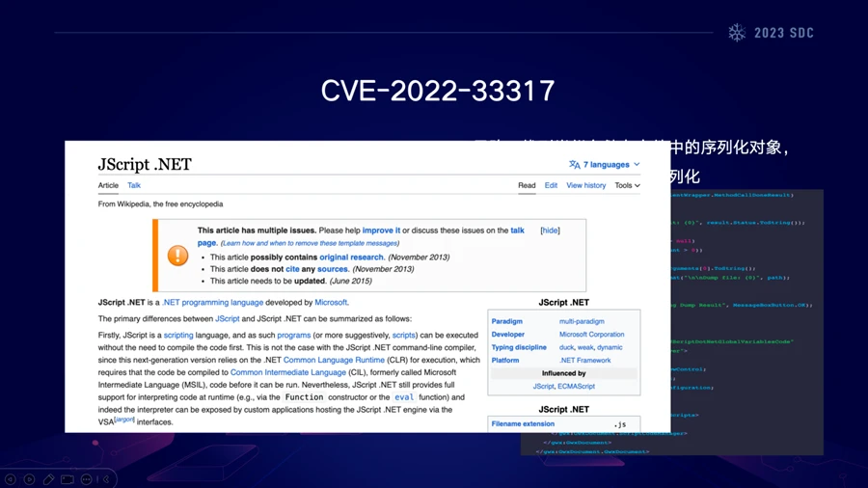Viewport: 868px width, 488px height.
Task: Switch to the Talk tab
Action: coord(134,185)
